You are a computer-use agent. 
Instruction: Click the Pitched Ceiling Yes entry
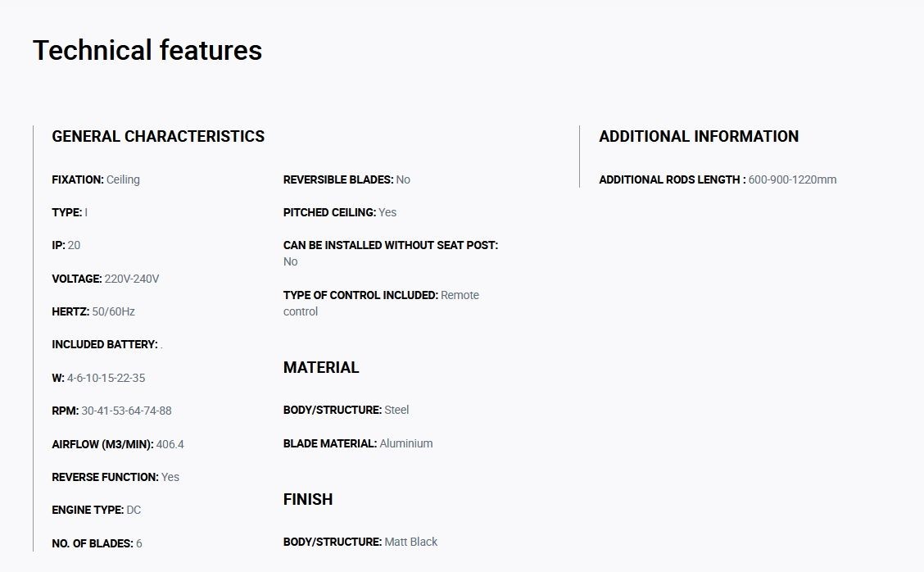click(340, 212)
